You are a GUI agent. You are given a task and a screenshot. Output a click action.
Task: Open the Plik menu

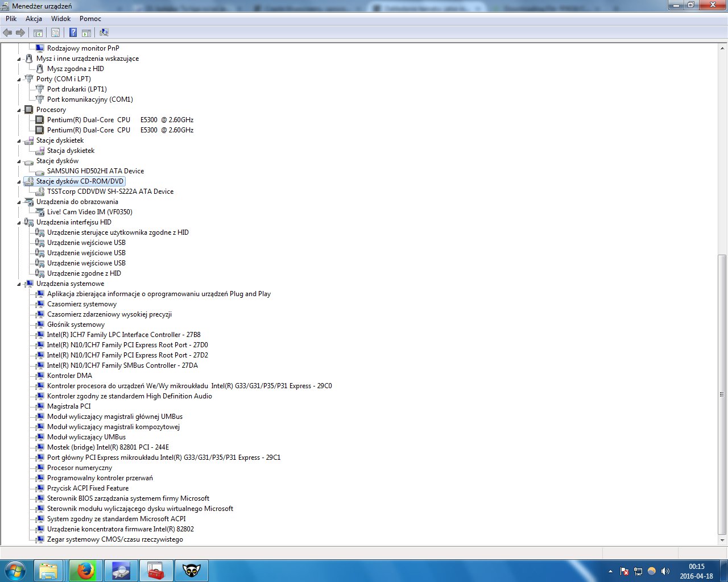(11, 19)
